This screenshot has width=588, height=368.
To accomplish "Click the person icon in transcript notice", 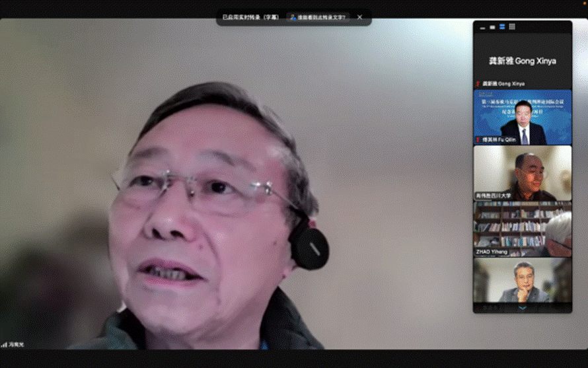I will click(291, 18).
